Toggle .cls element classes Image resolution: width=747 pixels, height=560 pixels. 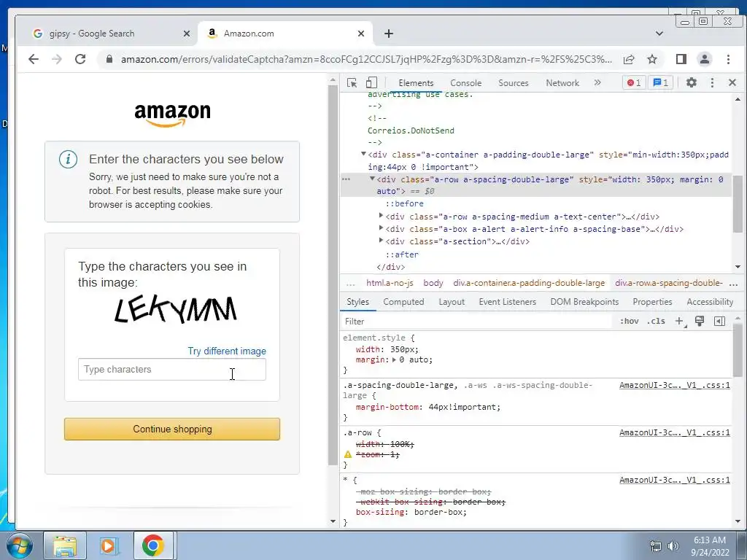[656, 322]
